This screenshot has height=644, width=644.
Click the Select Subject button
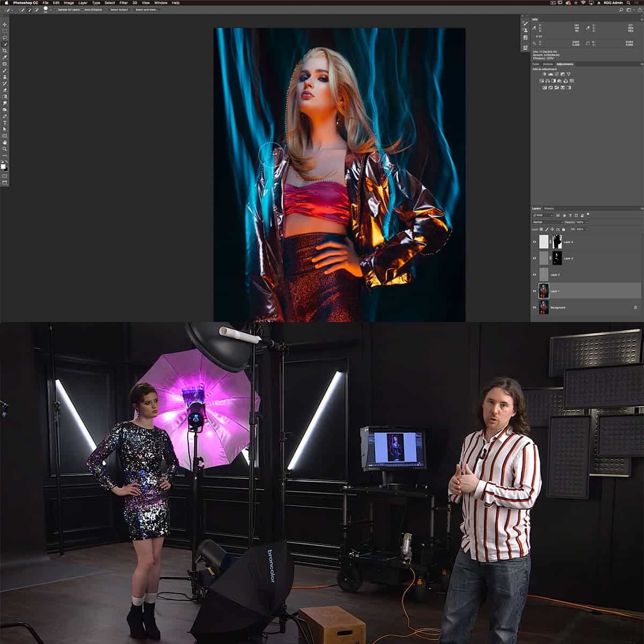click(119, 9)
